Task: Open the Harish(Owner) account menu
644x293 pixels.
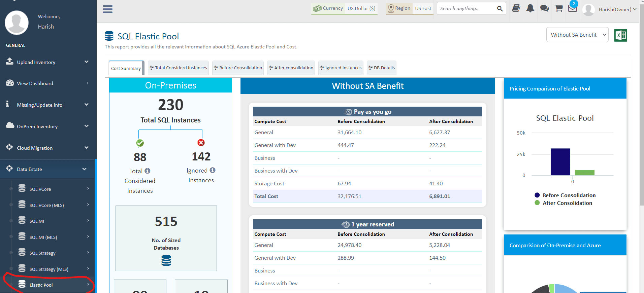Action: [617, 9]
